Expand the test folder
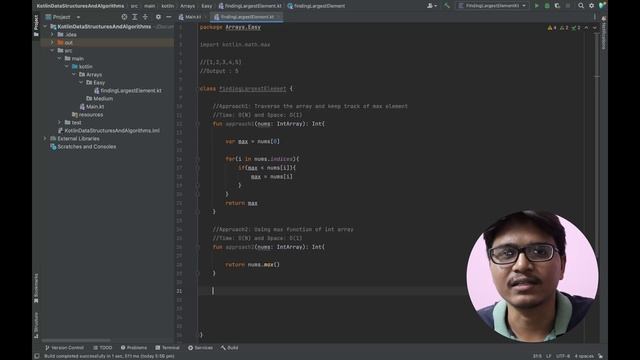This screenshot has height=360, width=640. pos(60,122)
